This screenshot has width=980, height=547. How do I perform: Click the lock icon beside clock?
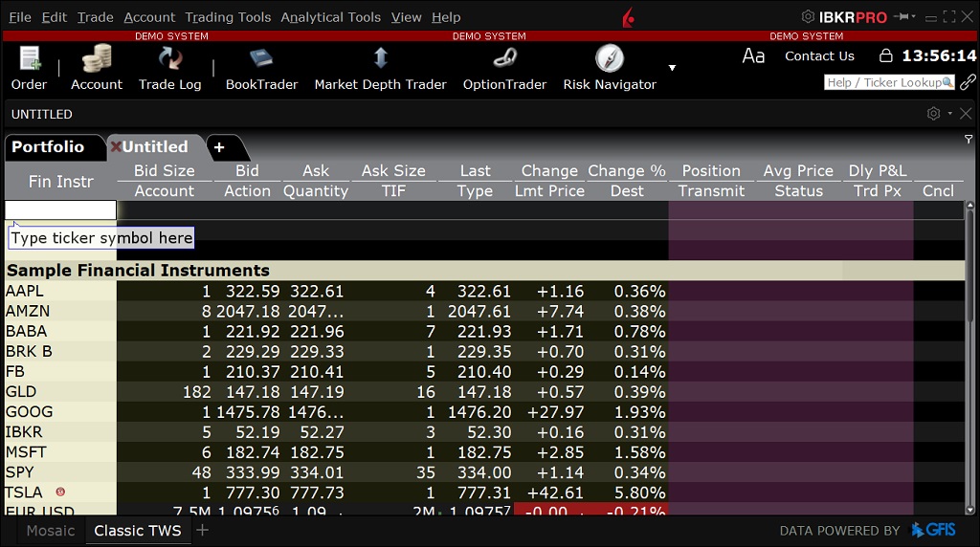coord(885,55)
